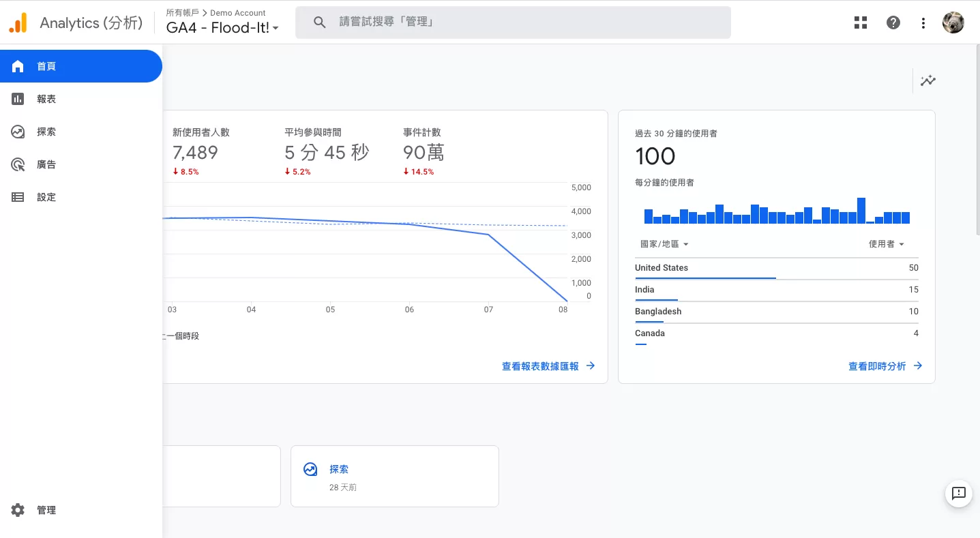Click the Google Analytics logo
Image resolution: width=980 pixels, height=538 pixels.
coord(18,23)
